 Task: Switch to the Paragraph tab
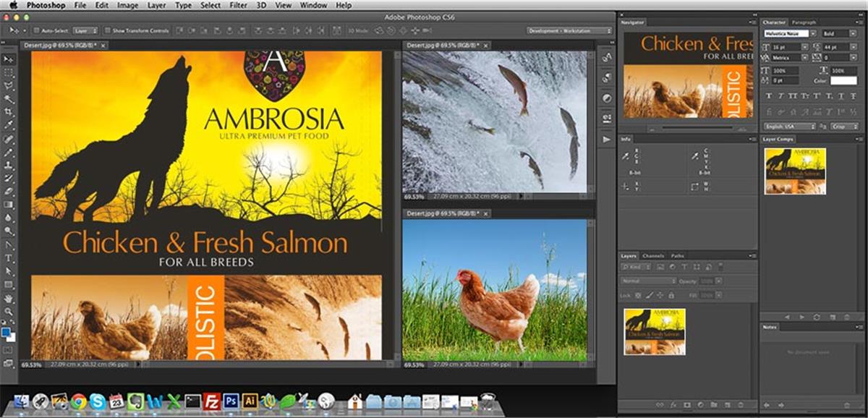(x=803, y=22)
